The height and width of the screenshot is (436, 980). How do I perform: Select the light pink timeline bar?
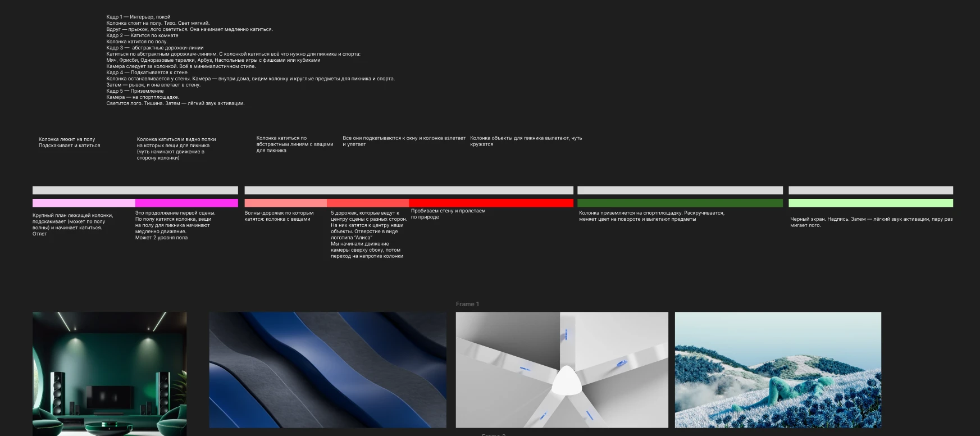click(84, 203)
